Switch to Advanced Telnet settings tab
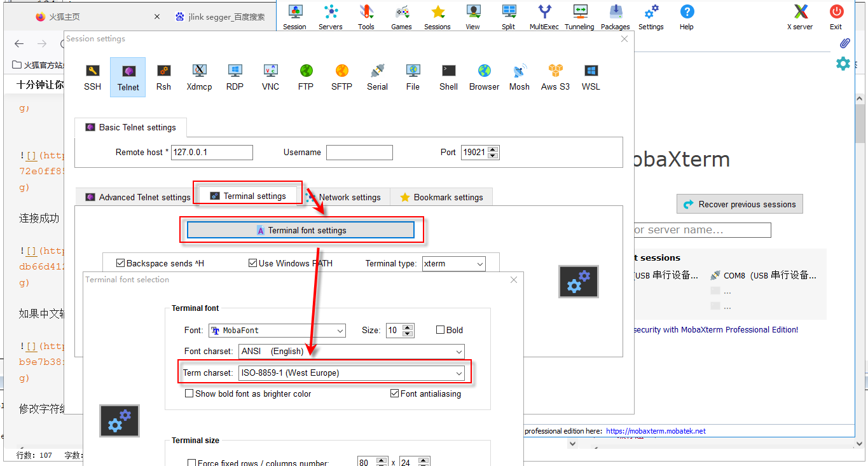This screenshot has height=466, width=868. [138, 197]
